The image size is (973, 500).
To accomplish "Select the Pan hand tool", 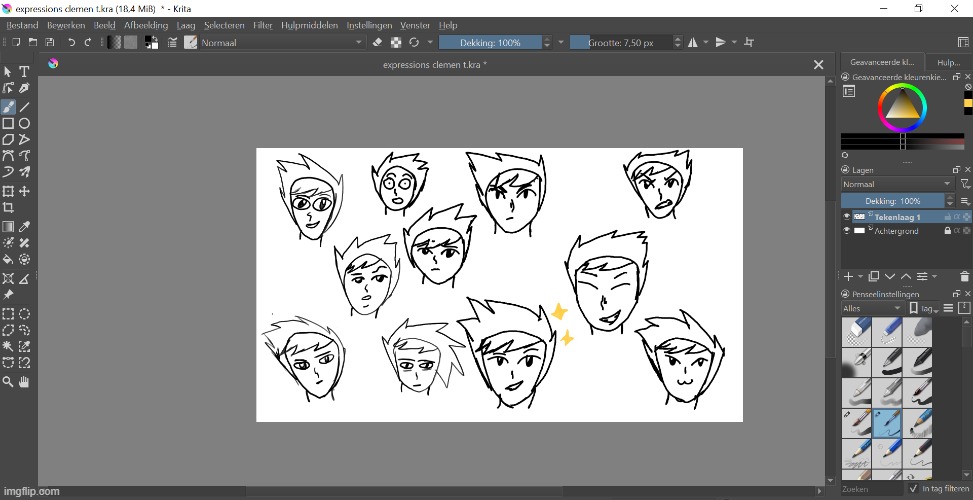I will coord(24,382).
